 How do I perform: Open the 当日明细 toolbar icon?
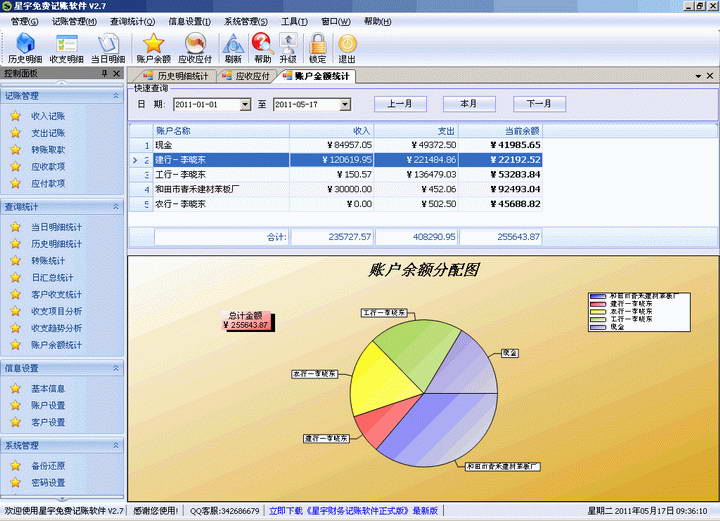[x=108, y=48]
